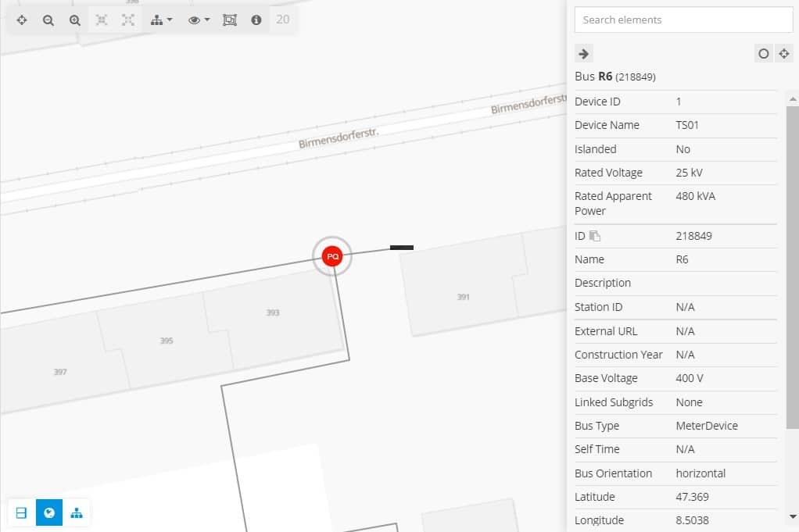Image resolution: width=799 pixels, height=532 pixels.
Task: Click the right arrow navigation button
Action: (x=583, y=54)
